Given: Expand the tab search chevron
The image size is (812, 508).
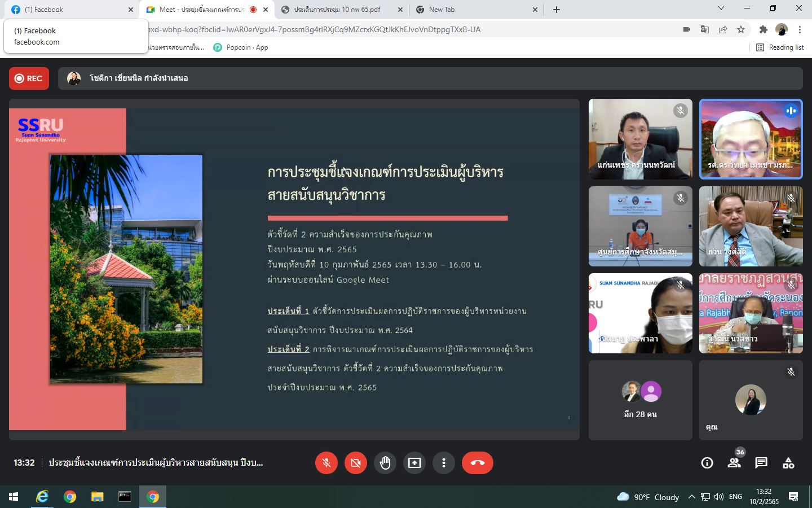Looking at the screenshot, I should point(721,8).
